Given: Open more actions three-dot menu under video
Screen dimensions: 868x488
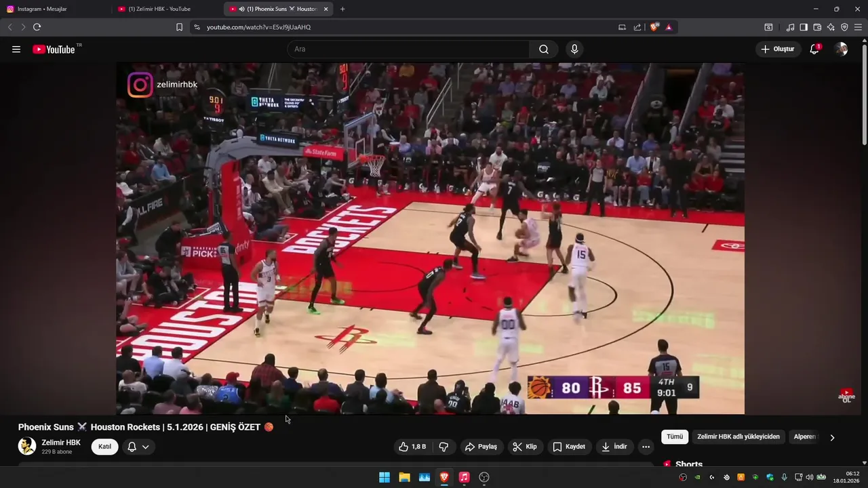Looking at the screenshot, I should point(646,447).
